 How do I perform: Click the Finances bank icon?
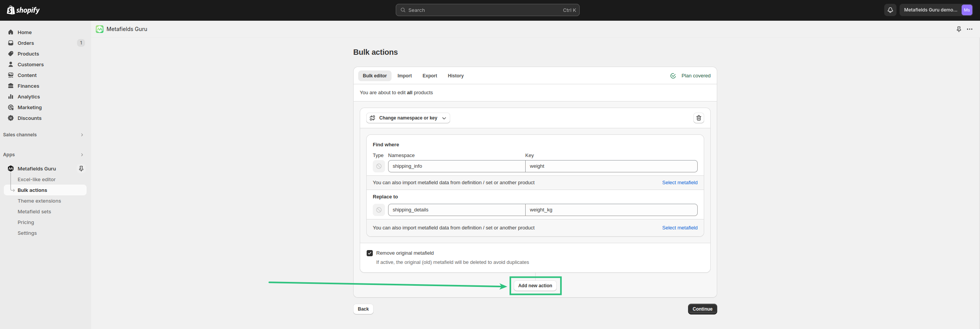[11, 86]
